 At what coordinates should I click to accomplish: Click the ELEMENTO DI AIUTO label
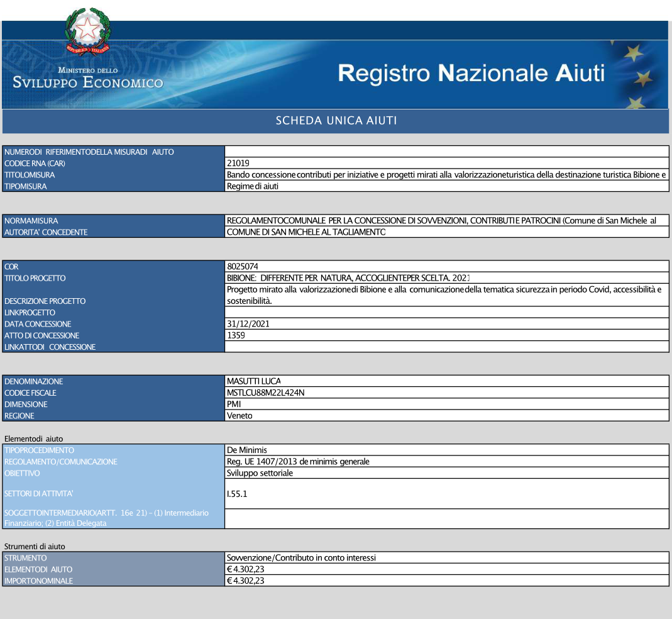(x=38, y=570)
